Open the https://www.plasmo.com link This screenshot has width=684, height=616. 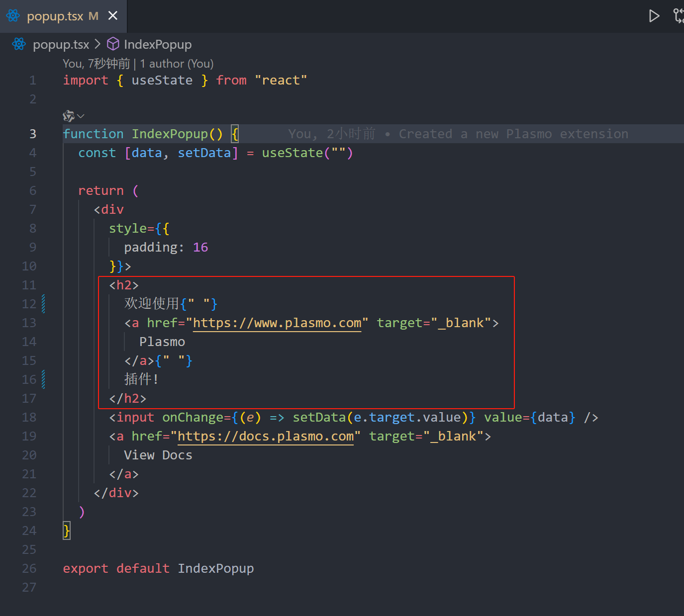tap(277, 323)
